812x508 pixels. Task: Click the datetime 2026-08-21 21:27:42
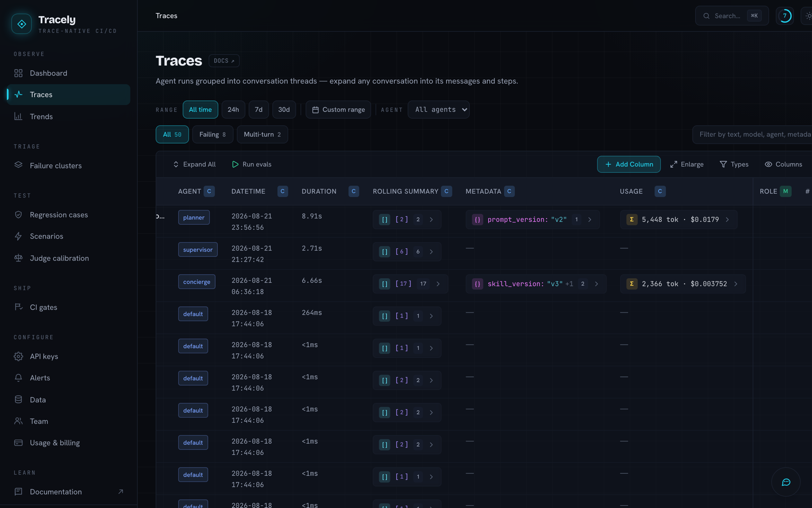[252, 254]
